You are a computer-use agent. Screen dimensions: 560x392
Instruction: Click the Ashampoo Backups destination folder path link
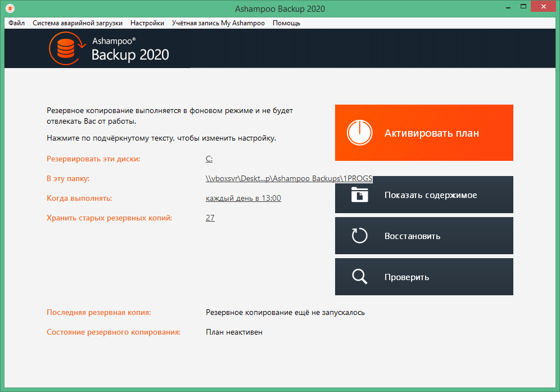point(289,179)
